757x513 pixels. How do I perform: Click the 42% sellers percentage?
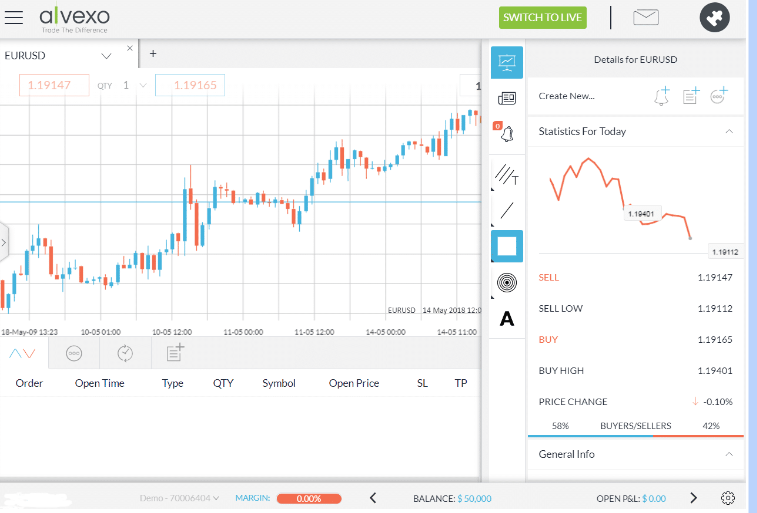[711, 426]
